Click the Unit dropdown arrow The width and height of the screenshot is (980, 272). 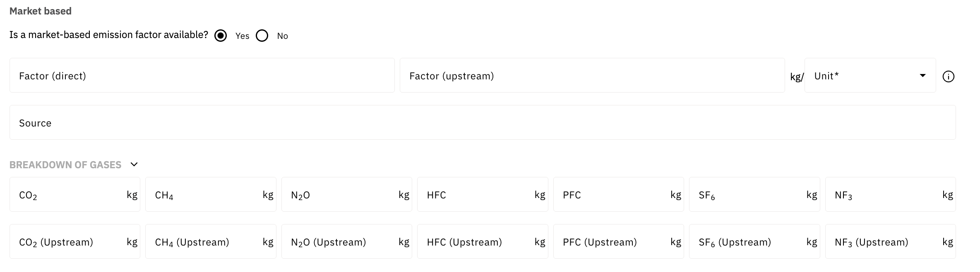coord(922,76)
